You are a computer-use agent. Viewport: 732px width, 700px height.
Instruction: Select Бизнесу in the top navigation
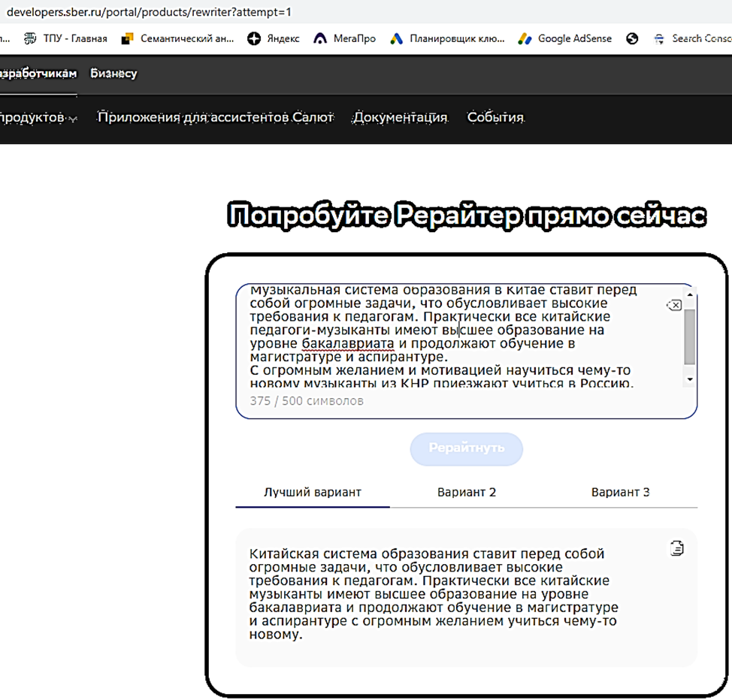point(113,73)
